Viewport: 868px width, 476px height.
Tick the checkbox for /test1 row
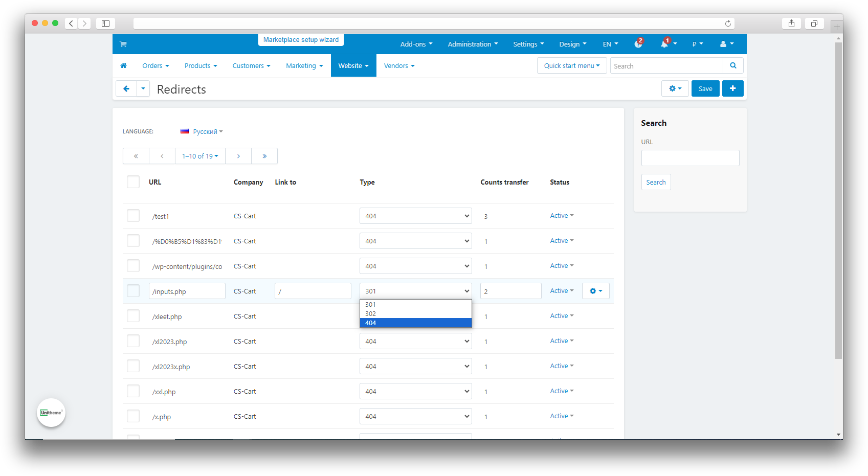[133, 216]
